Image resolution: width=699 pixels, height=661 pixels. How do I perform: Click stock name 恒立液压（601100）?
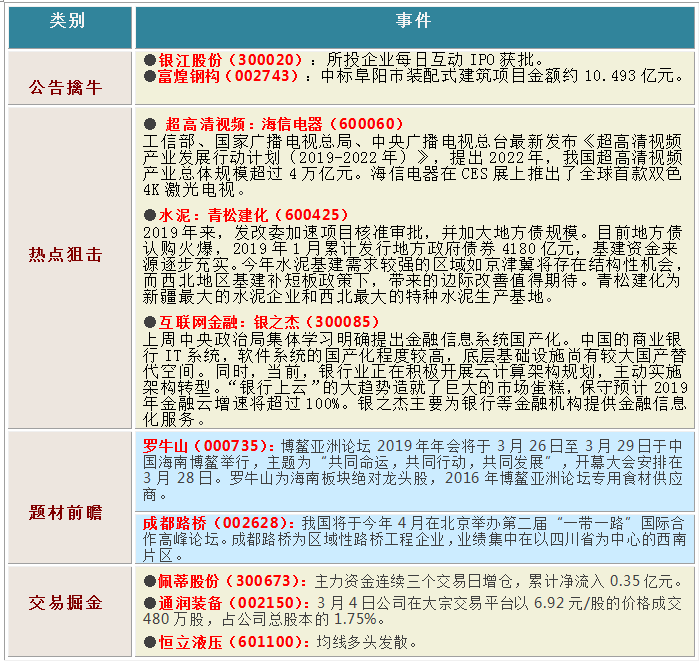click(234, 642)
